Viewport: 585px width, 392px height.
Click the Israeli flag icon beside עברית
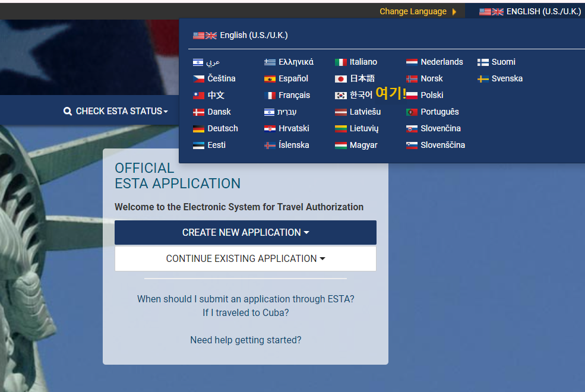point(269,112)
